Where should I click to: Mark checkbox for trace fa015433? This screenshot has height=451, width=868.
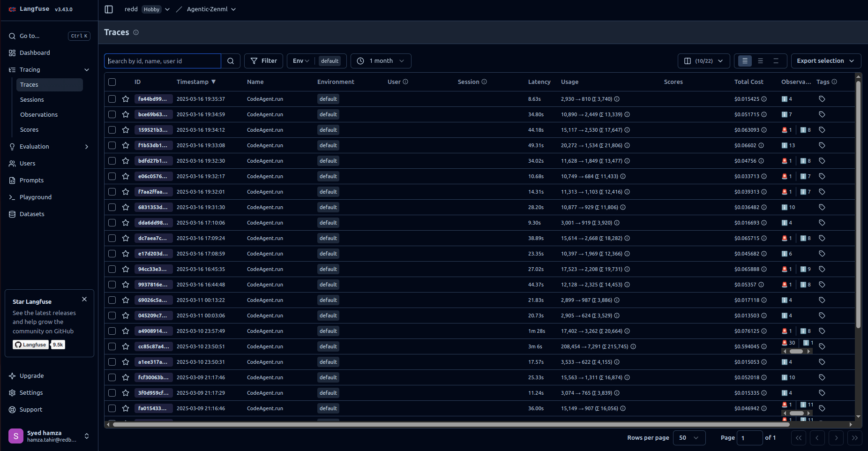112,408
